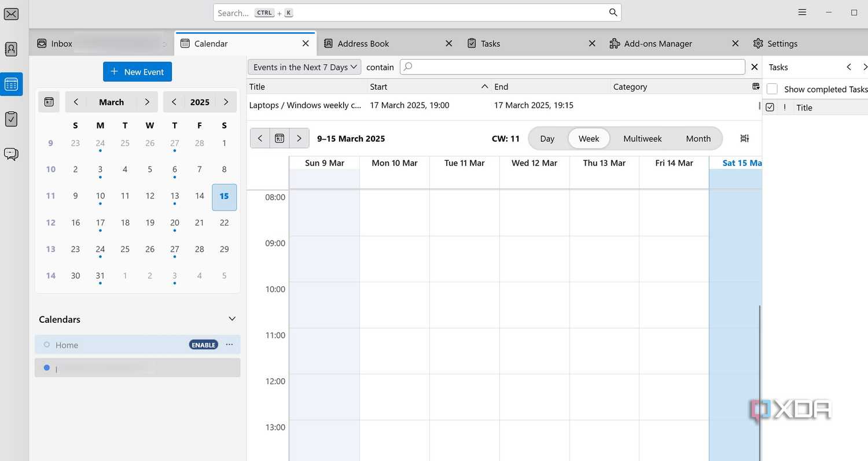Viewport: 868px width, 461px height.
Task: Open Tasks space from the sidebar
Action: (x=11, y=119)
